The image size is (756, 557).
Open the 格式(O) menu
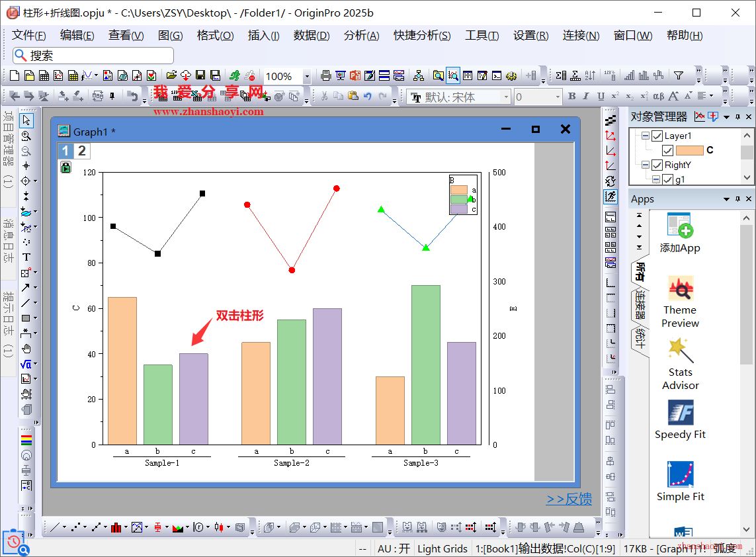pyautogui.click(x=215, y=36)
